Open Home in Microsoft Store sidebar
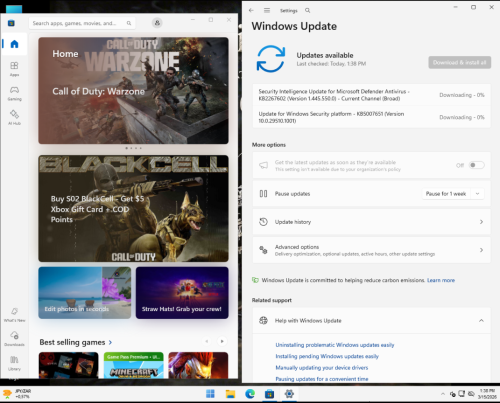The width and height of the screenshot is (500, 403). coord(14,44)
